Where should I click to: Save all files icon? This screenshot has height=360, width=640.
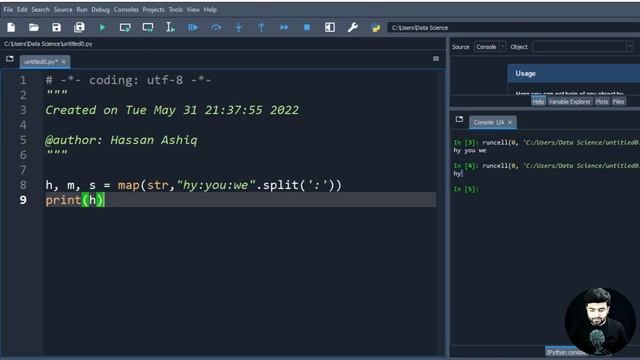[79, 27]
